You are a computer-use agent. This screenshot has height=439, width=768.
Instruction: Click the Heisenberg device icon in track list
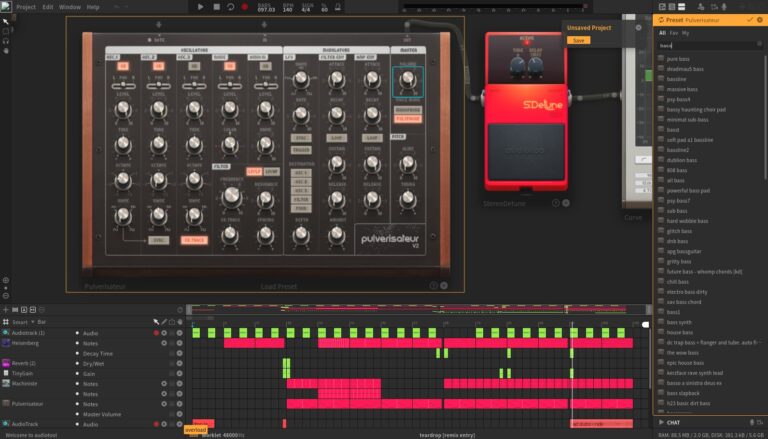click(6, 343)
